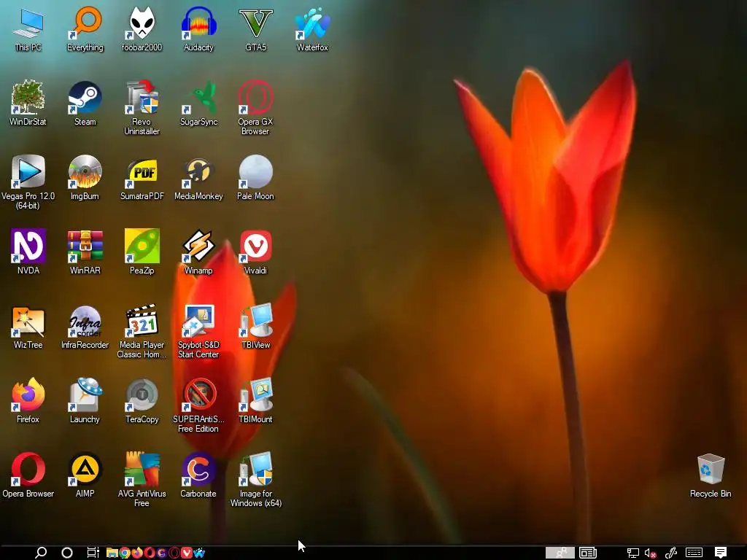Select SUPERAntiSpyware Free Edition icon

[198, 405]
